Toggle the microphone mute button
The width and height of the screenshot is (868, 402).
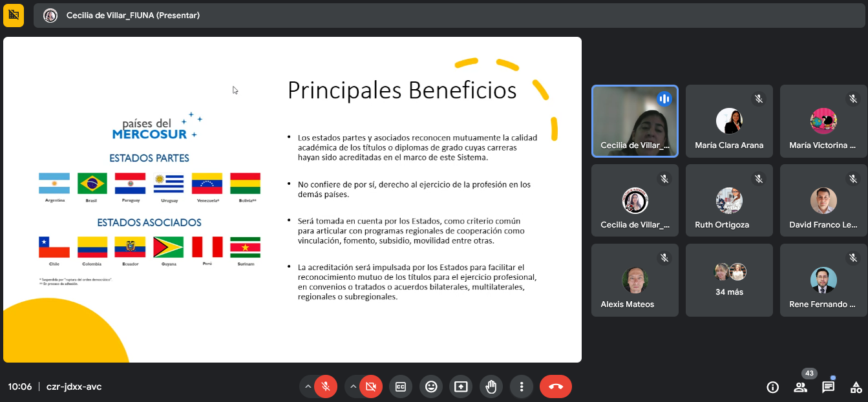click(326, 386)
